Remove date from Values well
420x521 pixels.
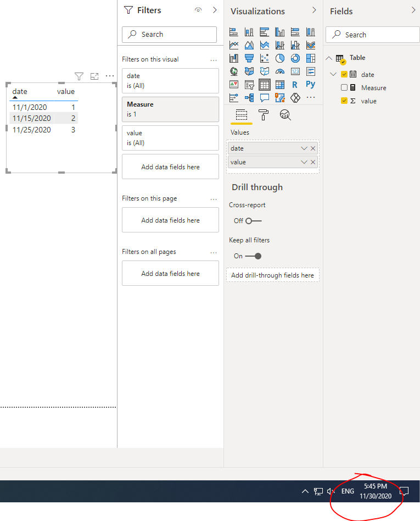coord(313,148)
